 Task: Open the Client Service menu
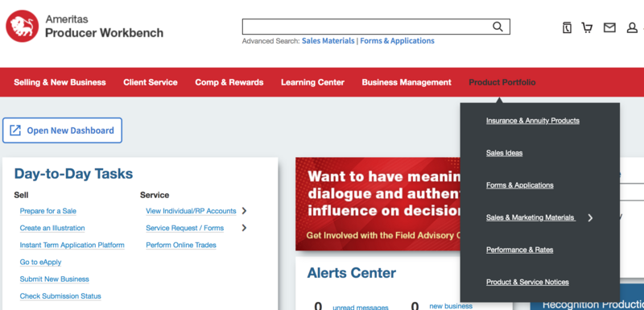[x=151, y=82]
